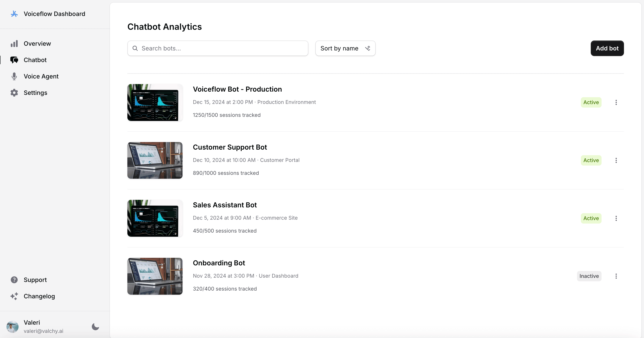
Task: Click the search magnifier icon
Action: [135, 48]
